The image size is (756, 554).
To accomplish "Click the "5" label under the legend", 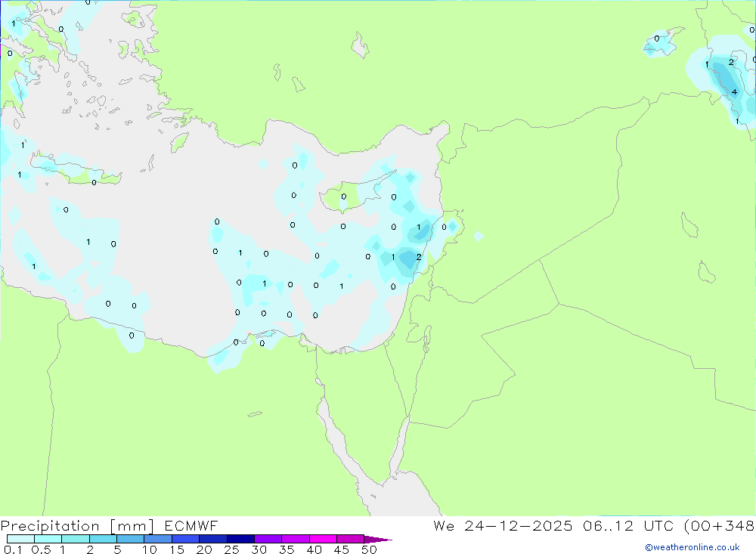I will coord(117,549).
